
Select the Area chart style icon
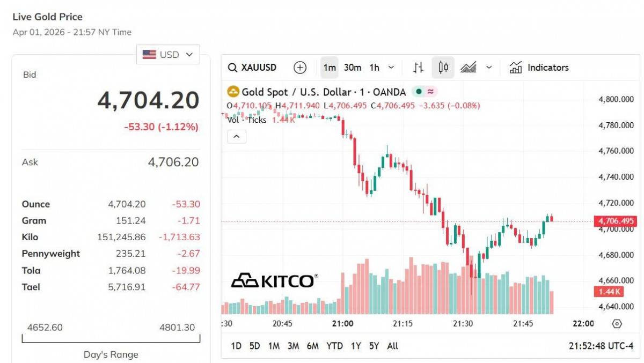tap(468, 68)
